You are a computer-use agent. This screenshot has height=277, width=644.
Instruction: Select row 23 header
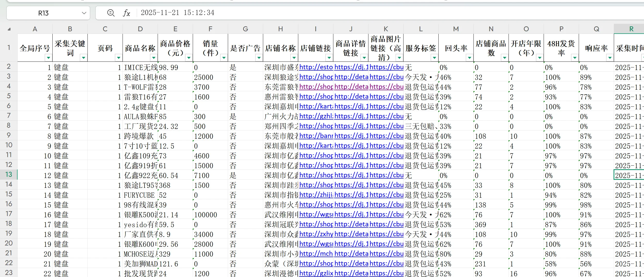pyautogui.click(x=9, y=273)
